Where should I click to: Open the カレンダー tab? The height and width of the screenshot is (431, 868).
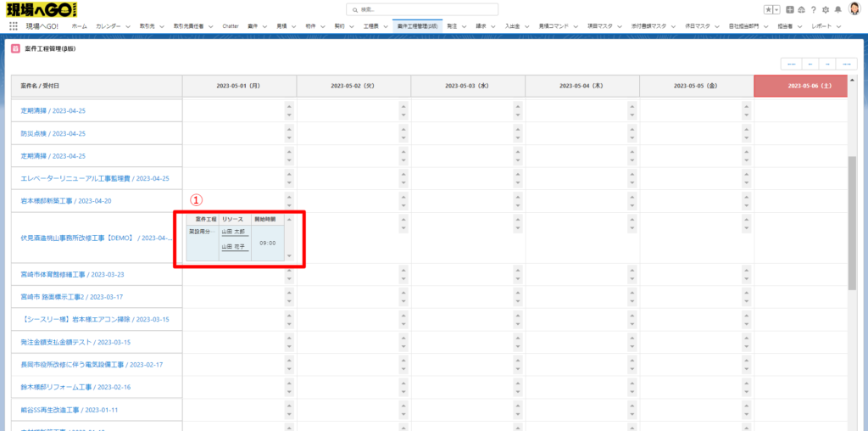pos(108,26)
